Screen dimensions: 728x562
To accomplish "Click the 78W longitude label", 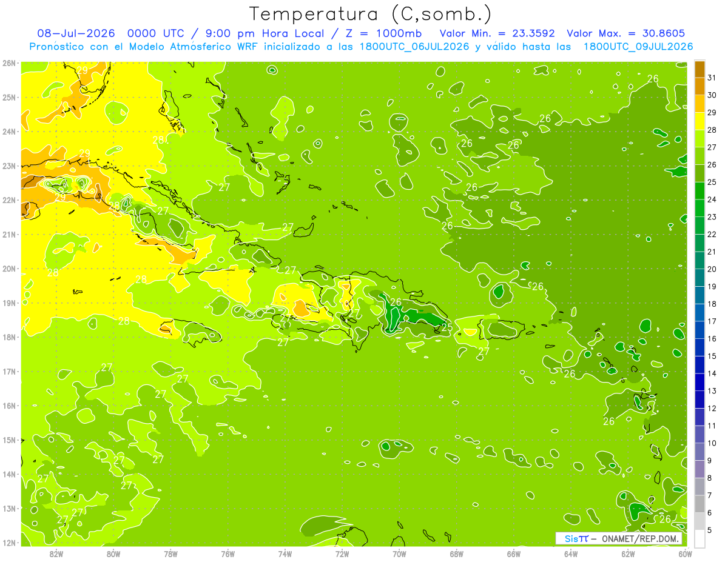I will click(x=170, y=554).
